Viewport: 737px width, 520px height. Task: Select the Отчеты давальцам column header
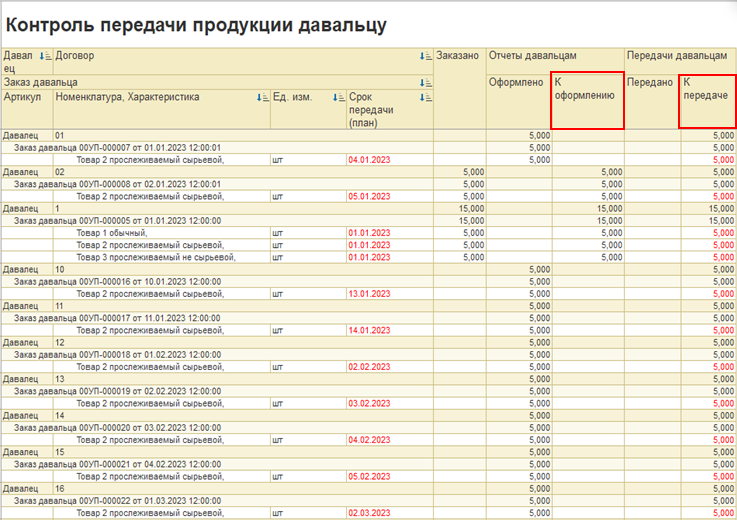555,61
